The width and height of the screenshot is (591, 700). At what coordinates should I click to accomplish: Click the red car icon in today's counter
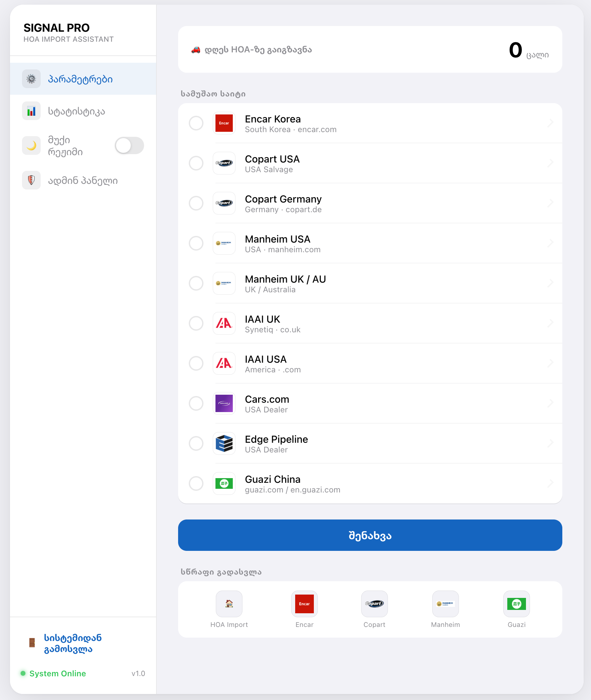(196, 50)
